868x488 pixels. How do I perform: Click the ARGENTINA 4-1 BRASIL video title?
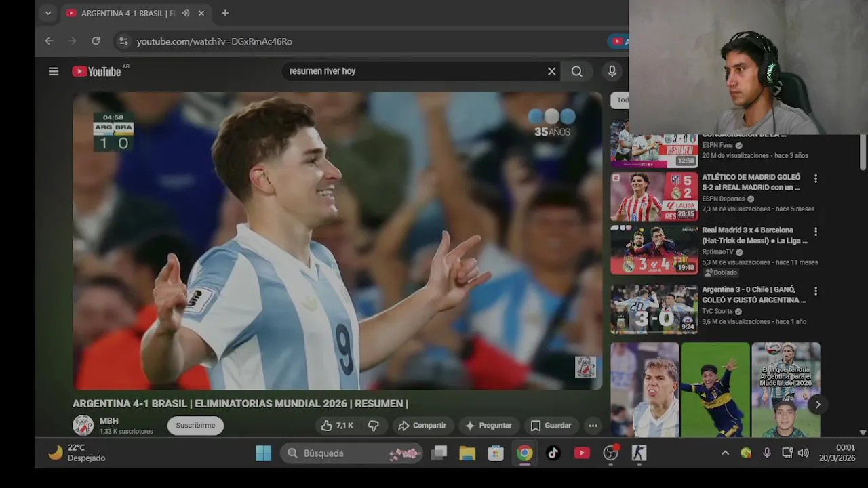[x=240, y=403]
